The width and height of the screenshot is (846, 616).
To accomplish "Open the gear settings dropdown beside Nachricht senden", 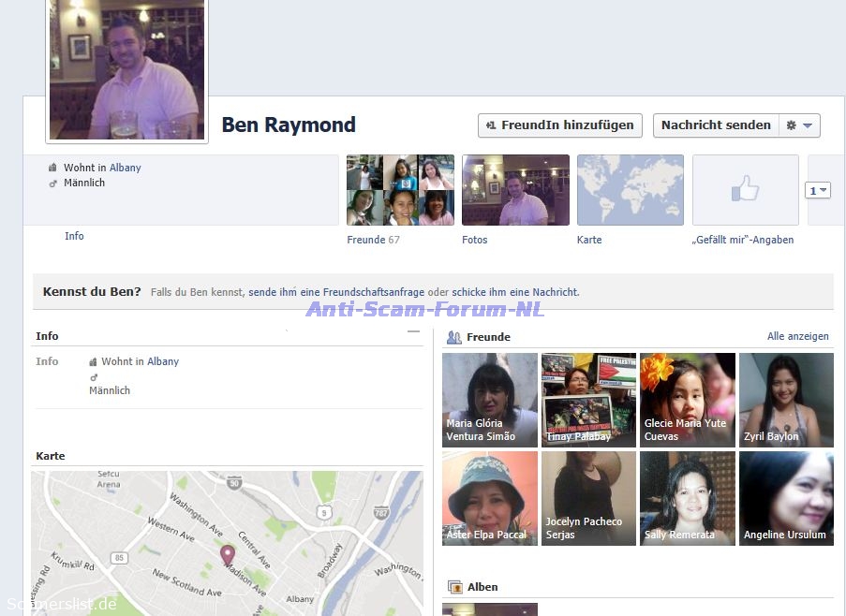I will coord(799,125).
